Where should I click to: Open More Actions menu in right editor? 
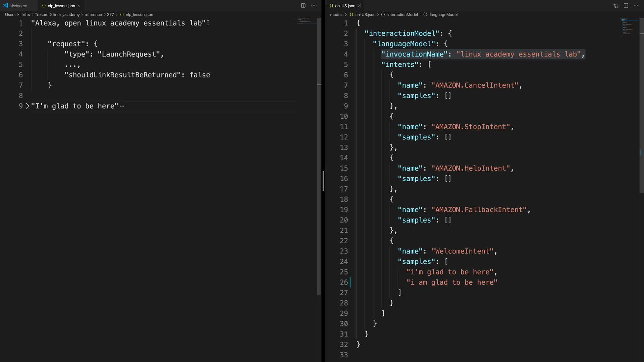tap(636, 5)
